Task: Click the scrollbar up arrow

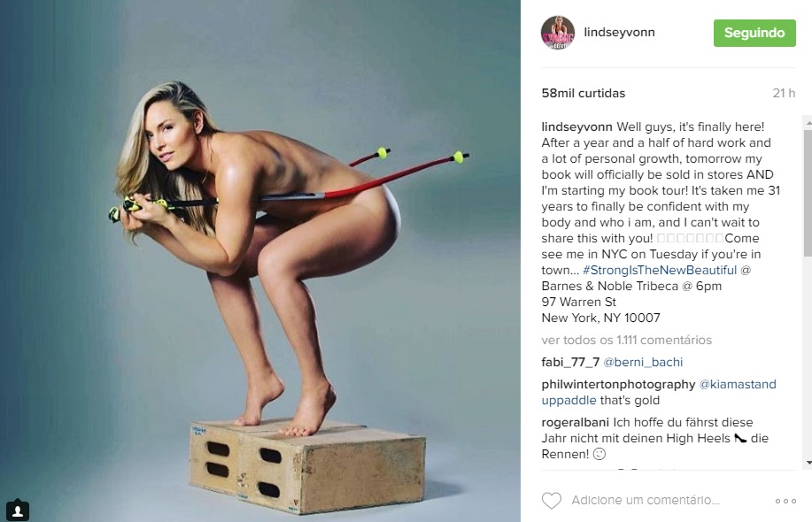Action: 808,123
